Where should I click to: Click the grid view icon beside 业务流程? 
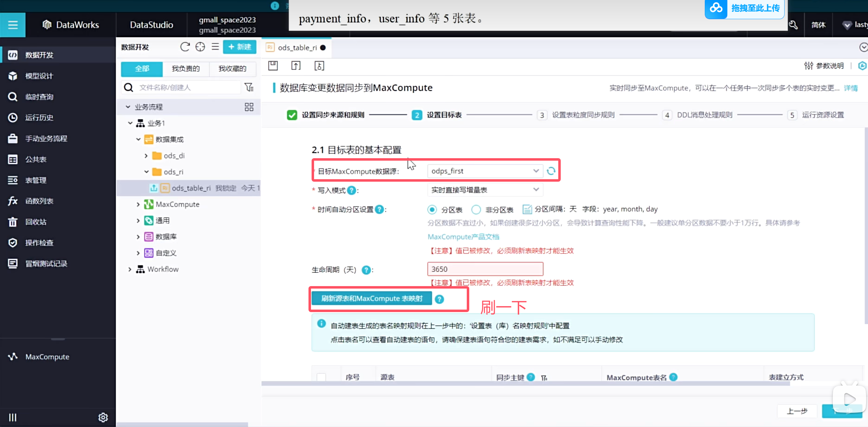pyautogui.click(x=249, y=107)
